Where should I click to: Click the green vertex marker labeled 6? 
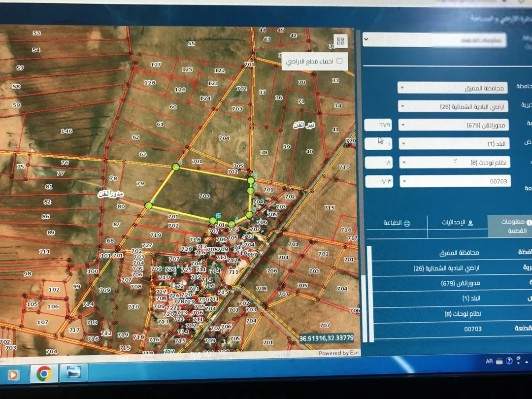point(213,221)
